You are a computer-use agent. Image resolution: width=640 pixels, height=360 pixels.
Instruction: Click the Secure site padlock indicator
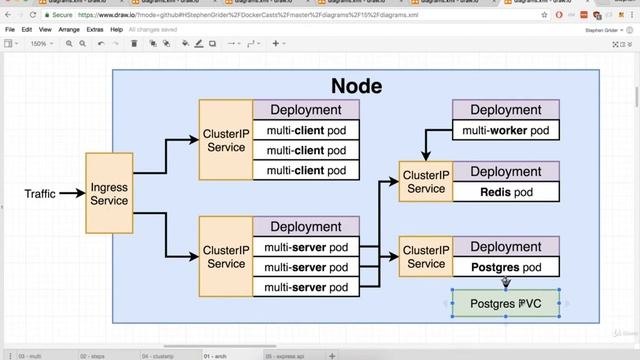(x=58, y=15)
